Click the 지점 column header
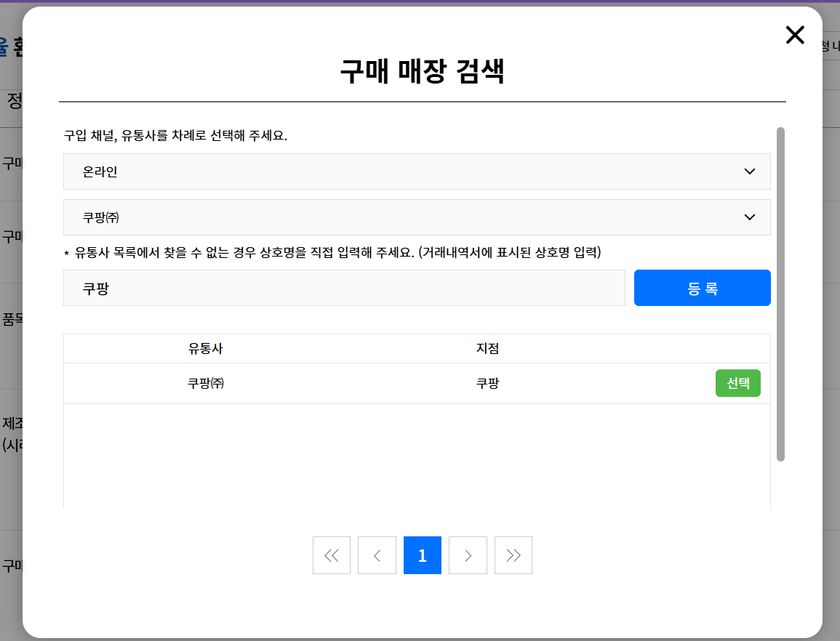 [x=487, y=349]
